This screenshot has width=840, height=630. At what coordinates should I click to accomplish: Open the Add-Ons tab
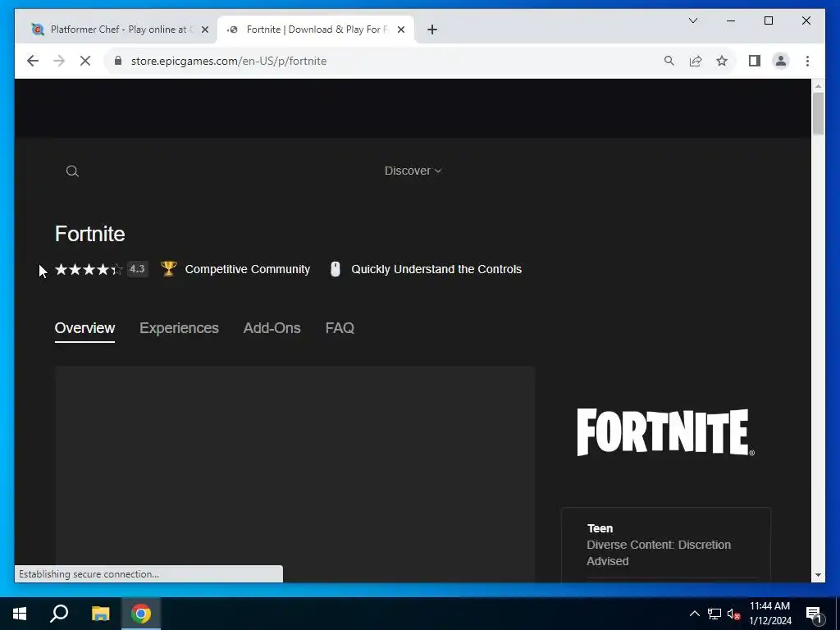point(272,328)
